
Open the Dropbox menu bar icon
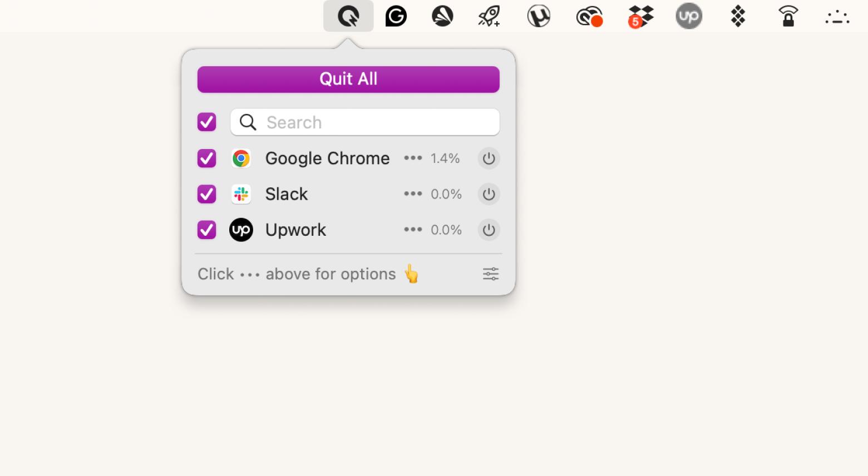[640, 16]
